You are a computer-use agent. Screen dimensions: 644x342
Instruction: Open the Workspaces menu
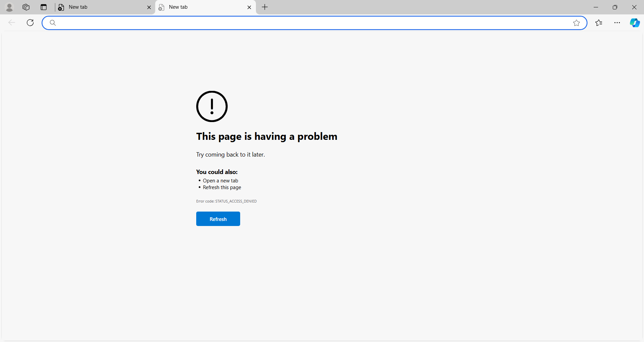point(26,7)
